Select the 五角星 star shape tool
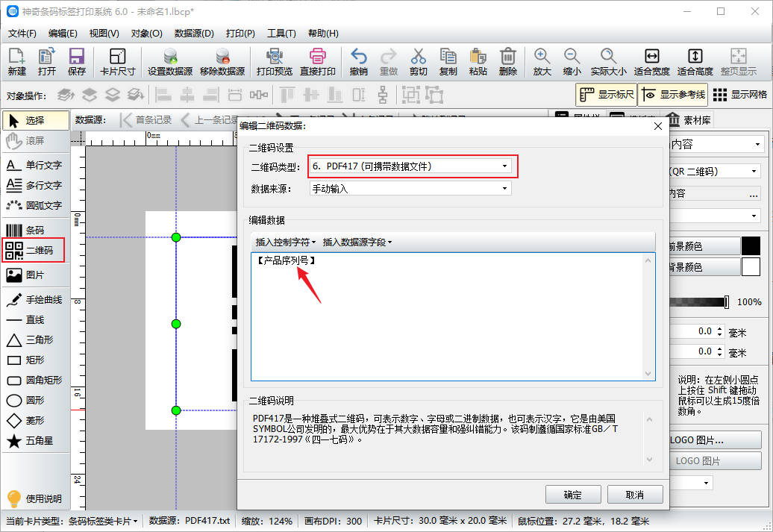The height and width of the screenshot is (532, 773). click(x=35, y=441)
